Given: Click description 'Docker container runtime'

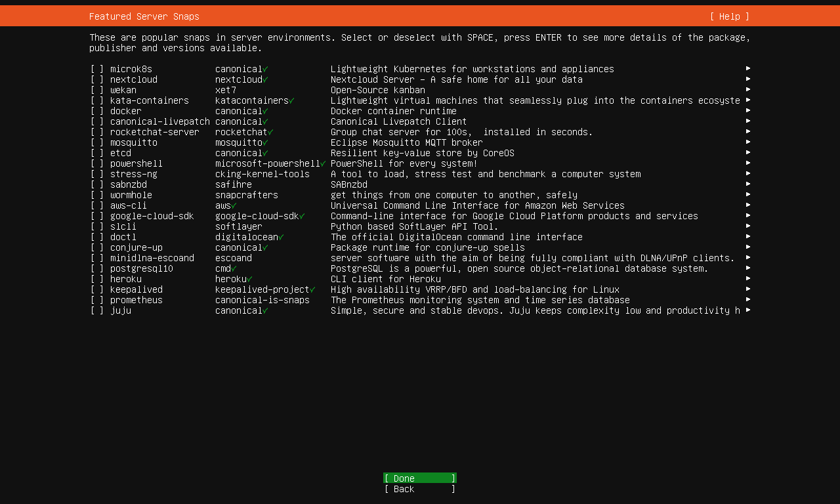Looking at the screenshot, I should coord(394,111).
